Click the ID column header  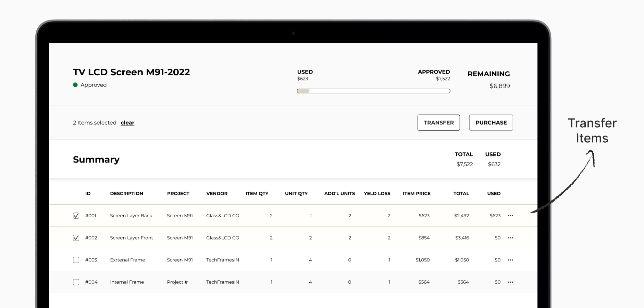[88, 193]
